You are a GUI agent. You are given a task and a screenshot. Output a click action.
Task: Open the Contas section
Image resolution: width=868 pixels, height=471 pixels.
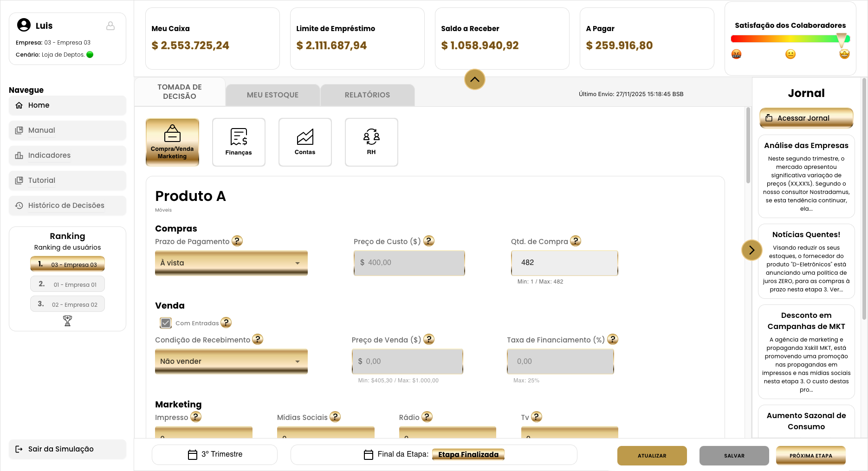305,142
